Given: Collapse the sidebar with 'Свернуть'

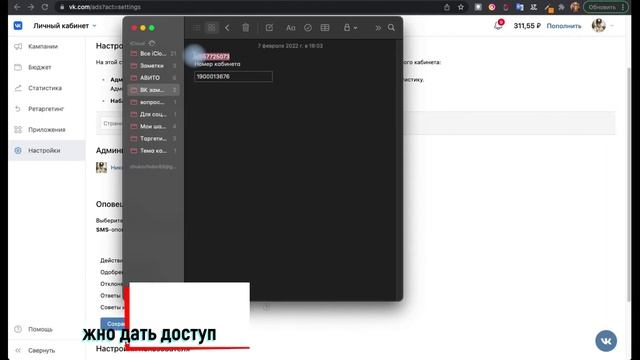Looking at the screenshot, I should tap(41, 350).
